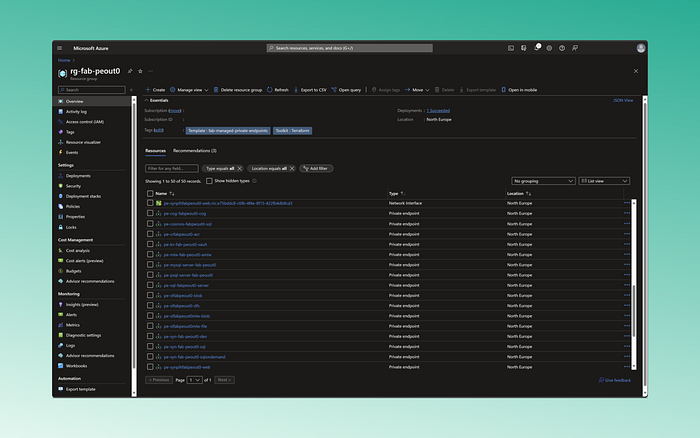Open the No grouping dropdown
Image resolution: width=700 pixels, height=438 pixels.
click(x=542, y=181)
